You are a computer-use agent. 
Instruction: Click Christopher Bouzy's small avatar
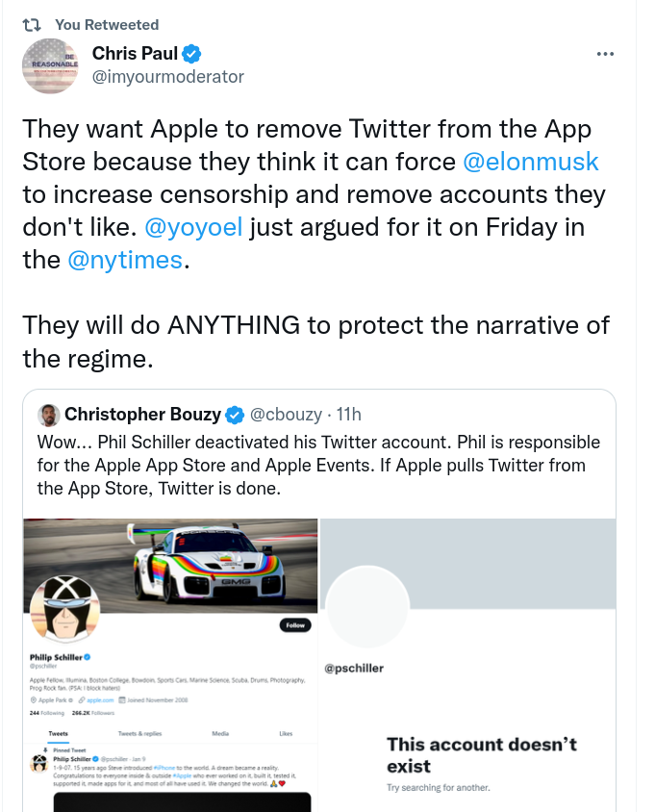[48, 415]
